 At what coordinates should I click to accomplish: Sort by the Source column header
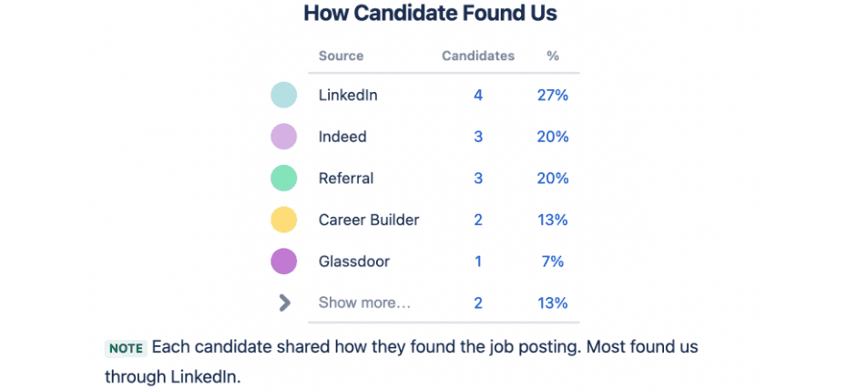coord(341,56)
